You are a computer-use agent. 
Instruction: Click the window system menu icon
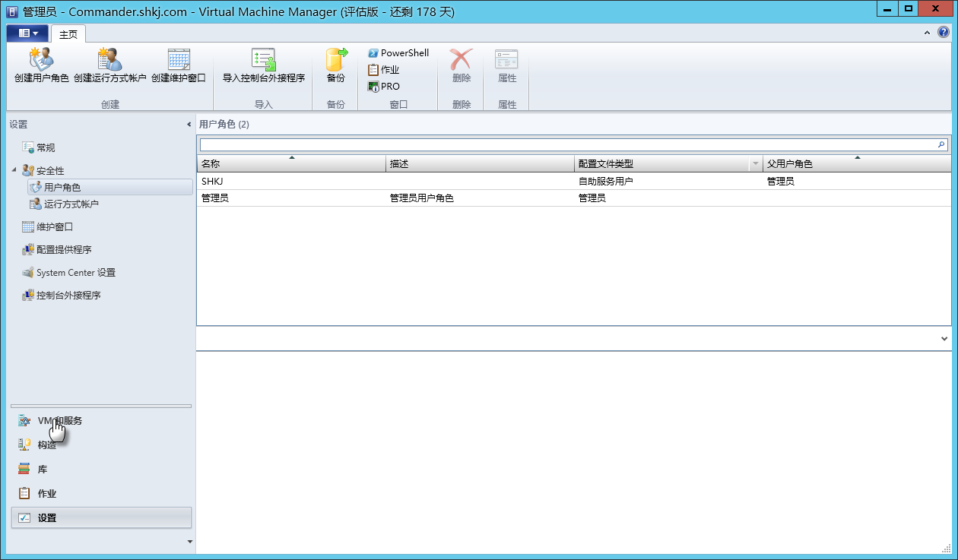pos(12,11)
